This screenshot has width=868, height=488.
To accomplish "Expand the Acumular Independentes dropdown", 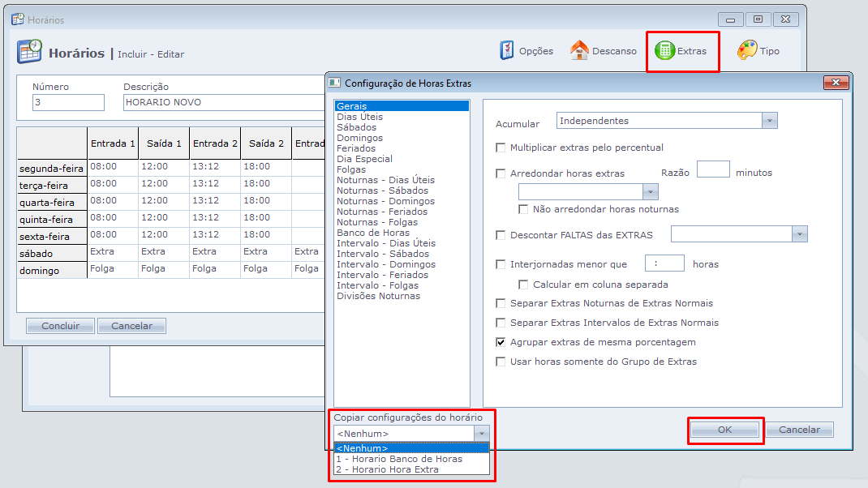I will point(770,121).
